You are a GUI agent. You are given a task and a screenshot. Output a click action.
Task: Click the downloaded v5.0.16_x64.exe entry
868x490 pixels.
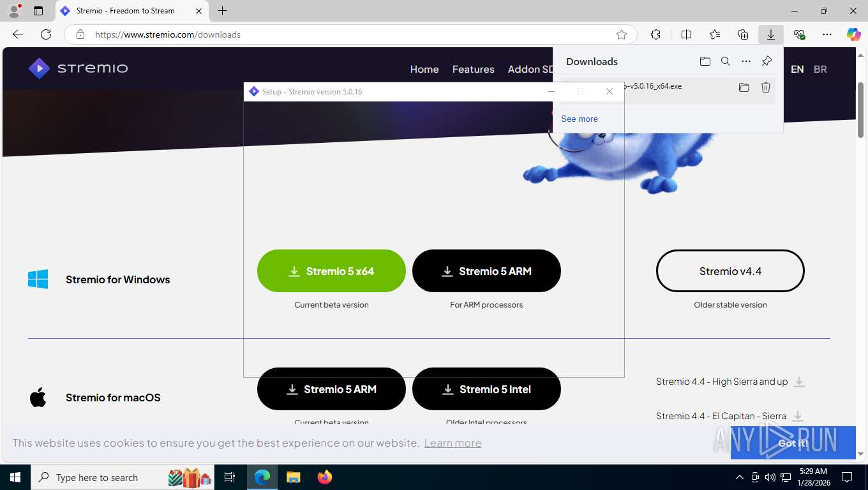pos(668,91)
